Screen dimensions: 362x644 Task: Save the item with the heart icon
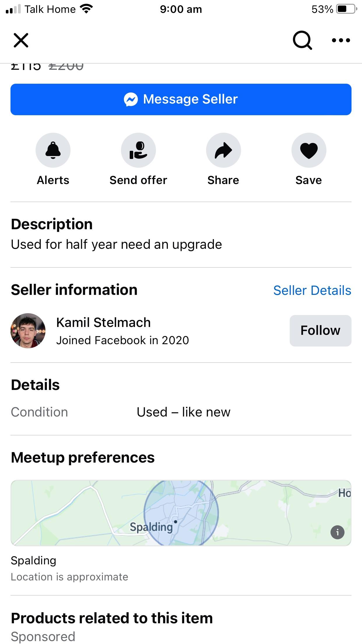pos(309,150)
